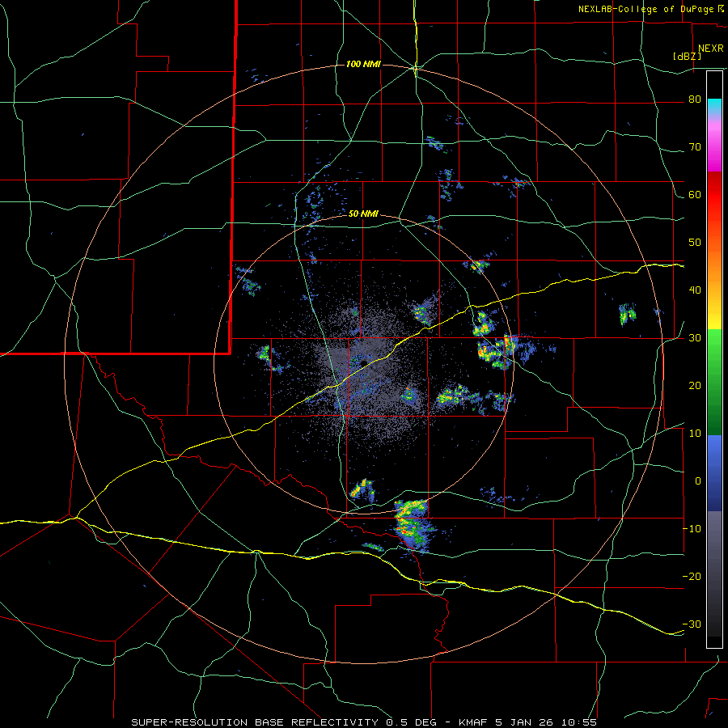Click the 30 value on the dBZ scale

coord(695,338)
